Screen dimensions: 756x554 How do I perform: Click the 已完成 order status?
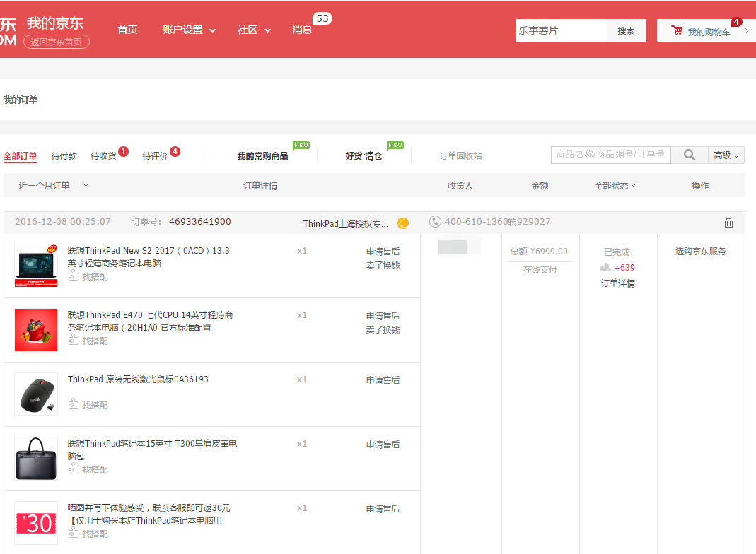(617, 252)
